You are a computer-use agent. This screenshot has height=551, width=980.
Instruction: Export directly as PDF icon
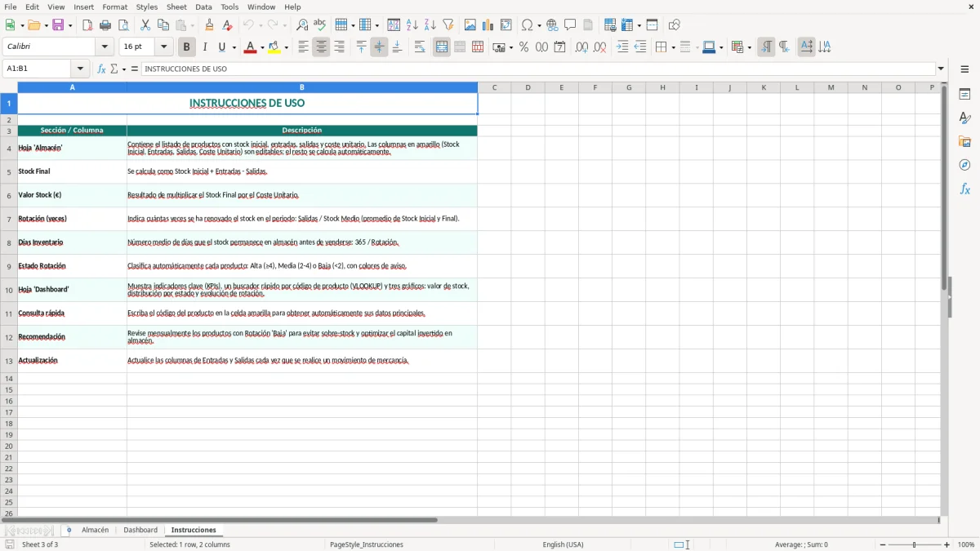[87, 25]
